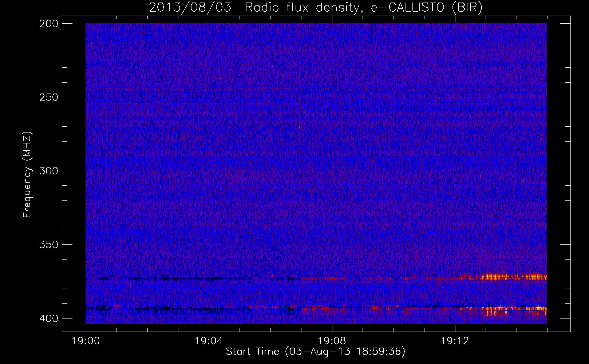Screen dimensions: 589x364
Task: Click the 19:04 time tick label
Action: tap(209, 341)
